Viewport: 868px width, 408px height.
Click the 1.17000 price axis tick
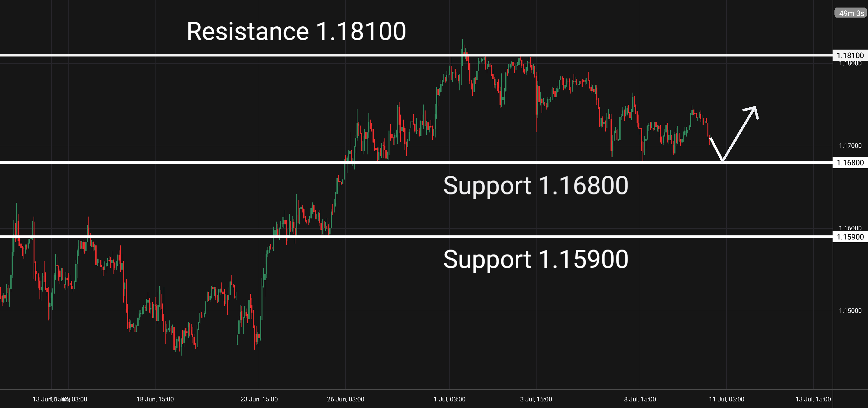[850, 146]
